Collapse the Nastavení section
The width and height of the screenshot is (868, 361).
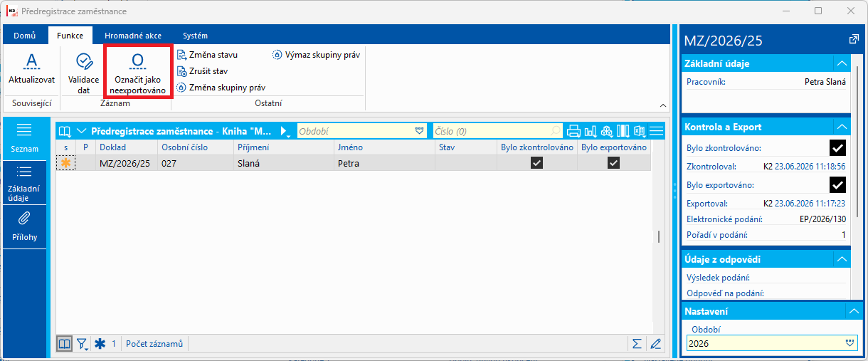tap(853, 311)
